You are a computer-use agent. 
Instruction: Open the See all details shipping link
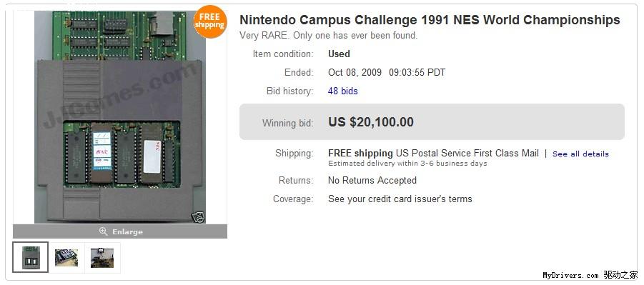[580, 154]
